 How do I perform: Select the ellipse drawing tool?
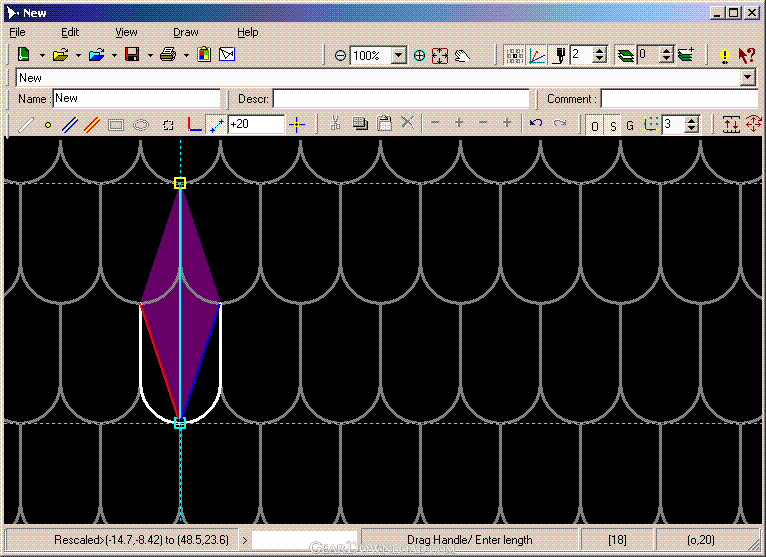(141, 125)
